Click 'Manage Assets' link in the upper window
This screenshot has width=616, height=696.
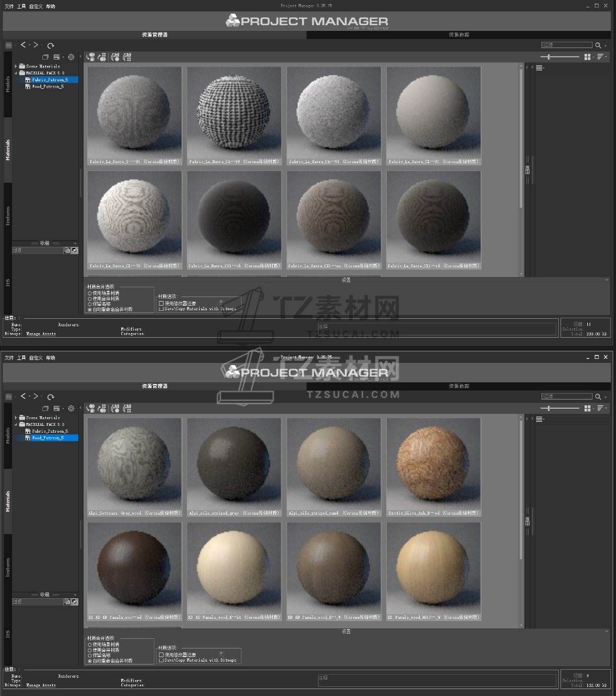coord(41,334)
